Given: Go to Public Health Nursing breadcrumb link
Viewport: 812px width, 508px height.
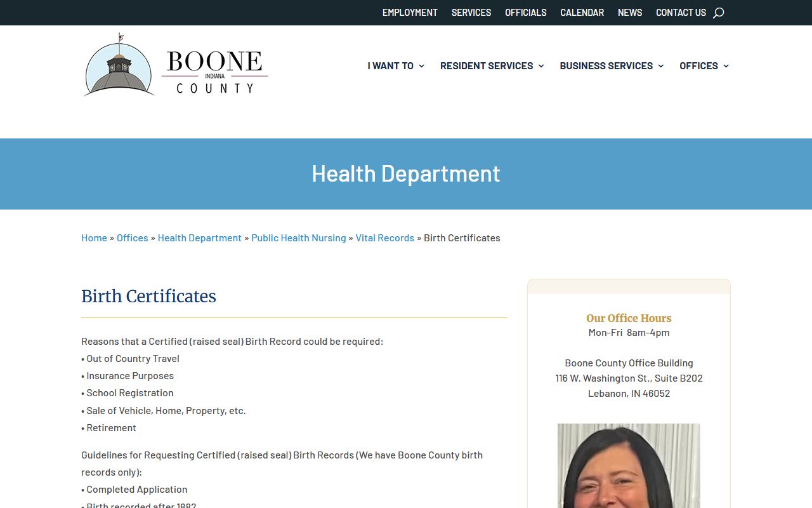Looking at the screenshot, I should [x=298, y=237].
